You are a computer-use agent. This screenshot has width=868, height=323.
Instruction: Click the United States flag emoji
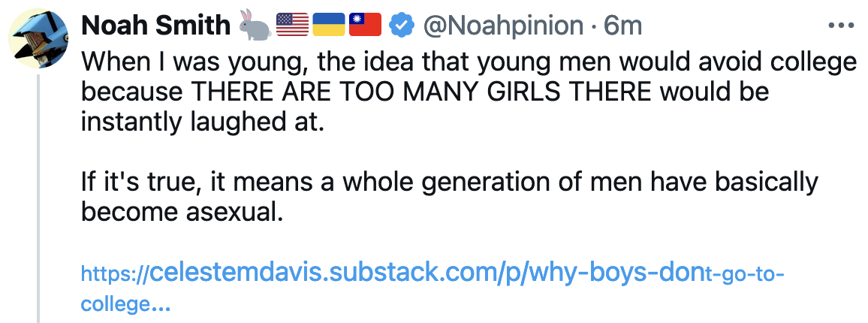292,26
